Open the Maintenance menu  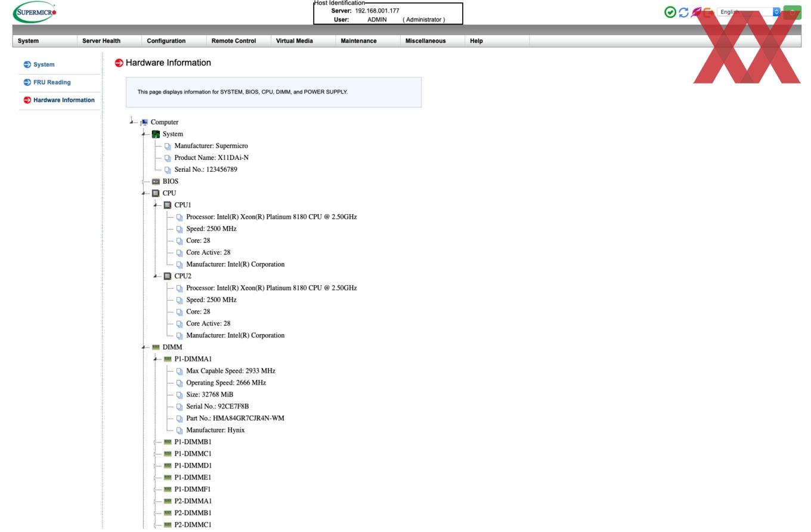tap(368, 41)
